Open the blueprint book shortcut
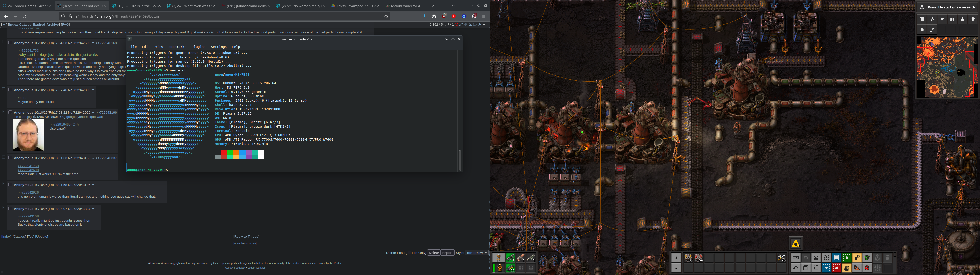 pos(836,258)
